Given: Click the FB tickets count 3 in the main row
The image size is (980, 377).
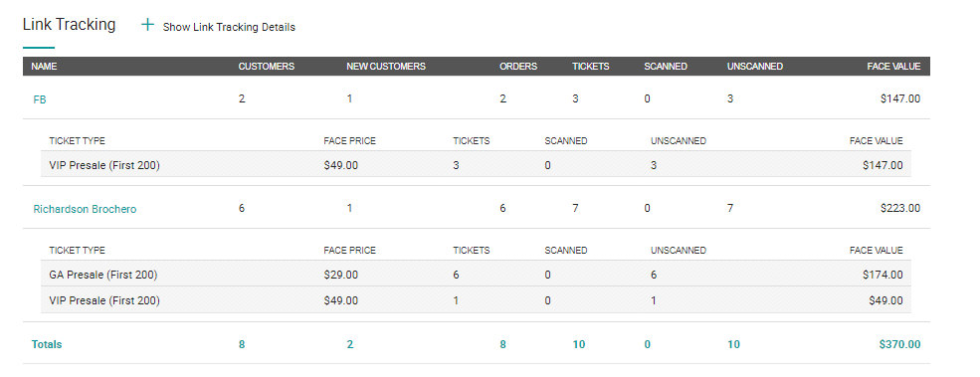Looking at the screenshot, I should pos(575,98).
